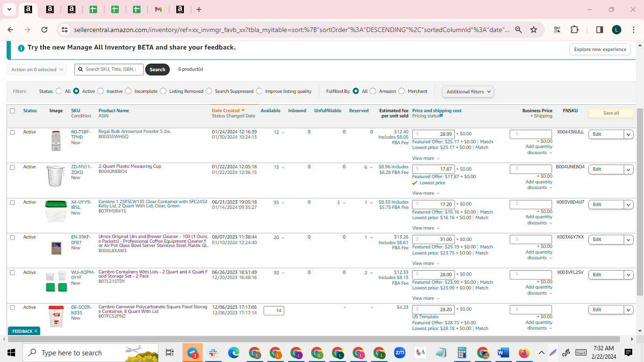Bookmark this page with the star icon

[x=534, y=30]
